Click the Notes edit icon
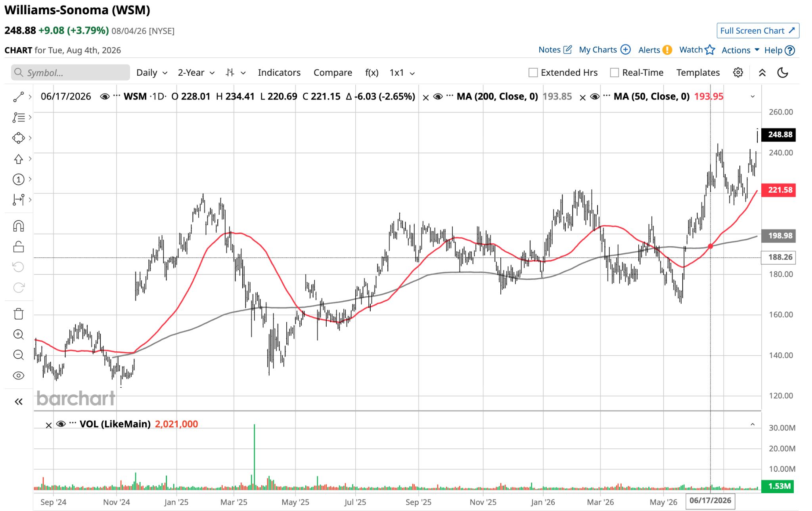The height and width of the screenshot is (511, 812). [x=567, y=50]
